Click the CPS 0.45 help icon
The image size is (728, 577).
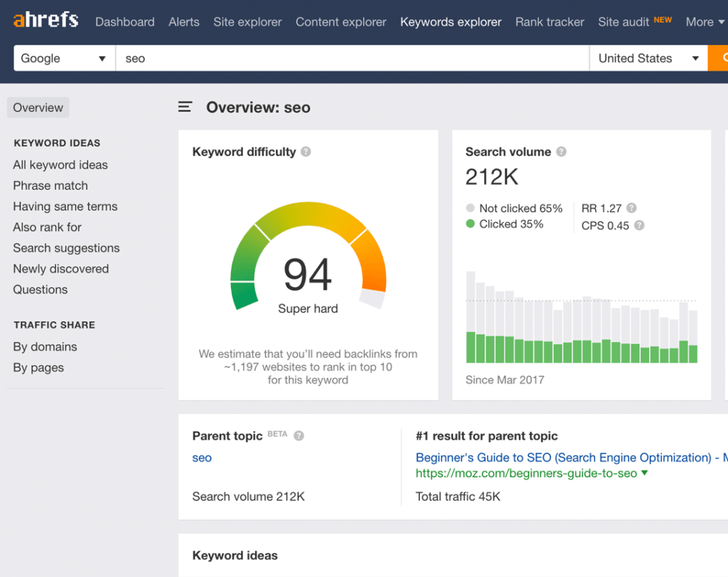click(x=639, y=225)
